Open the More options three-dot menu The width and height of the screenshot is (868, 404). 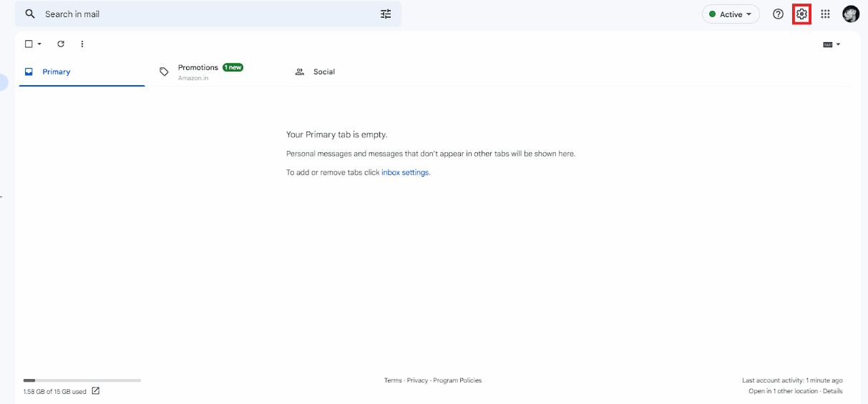(x=82, y=44)
